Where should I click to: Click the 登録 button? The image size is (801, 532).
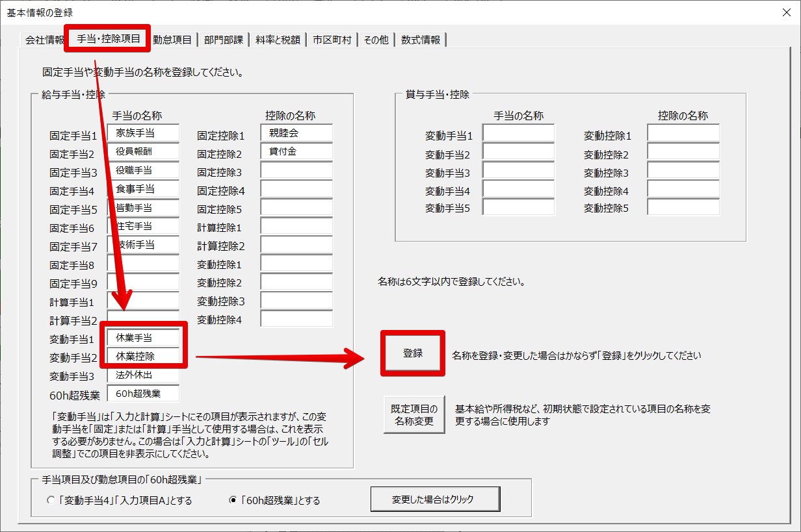[x=413, y=353]
